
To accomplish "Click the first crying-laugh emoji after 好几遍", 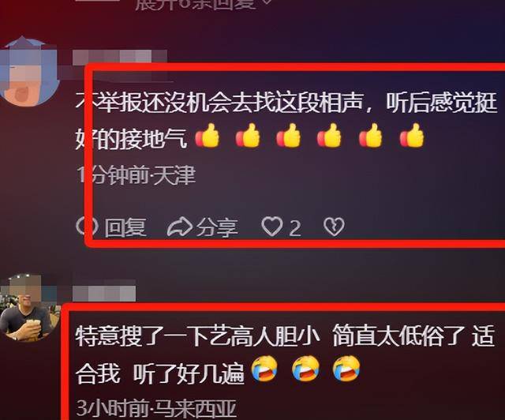I will point(265,369).
